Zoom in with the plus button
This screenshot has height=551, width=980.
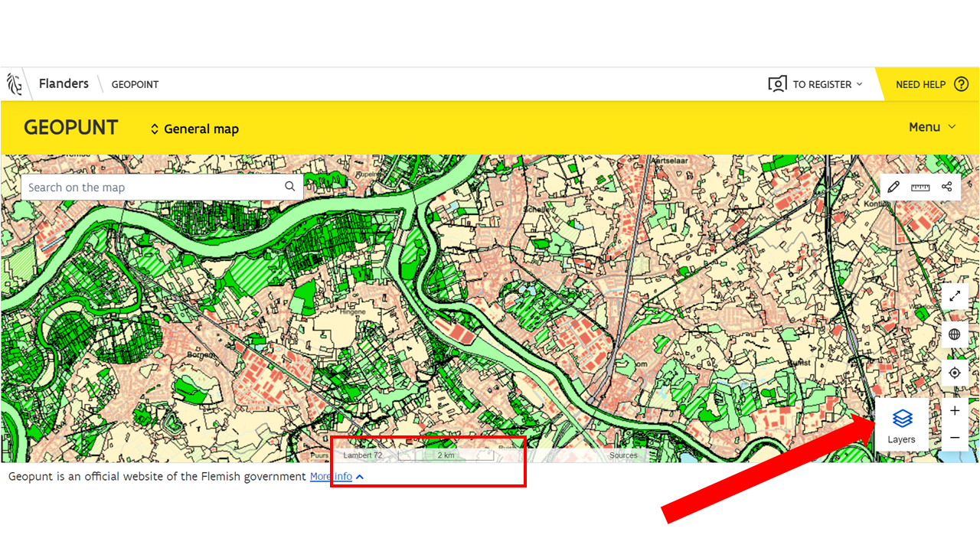click(955, 411)
